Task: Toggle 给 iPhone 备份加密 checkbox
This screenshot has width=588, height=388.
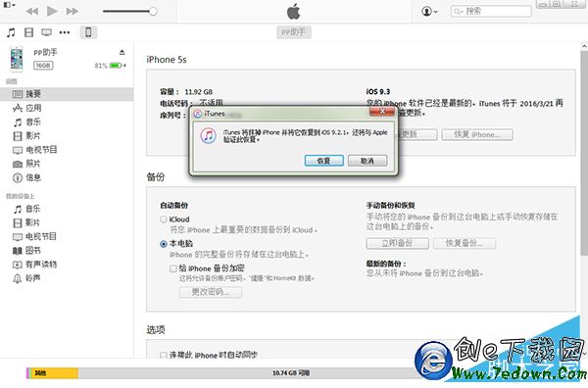Action: (x=172, y=268)
